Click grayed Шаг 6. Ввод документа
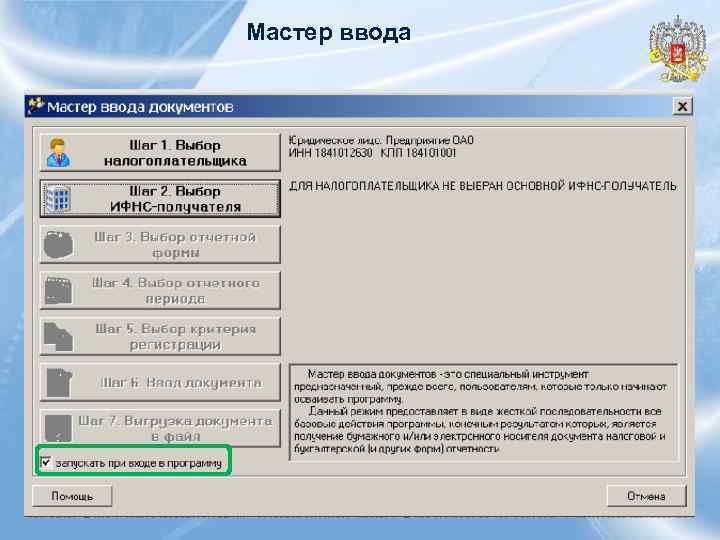 tap(160, 382)
